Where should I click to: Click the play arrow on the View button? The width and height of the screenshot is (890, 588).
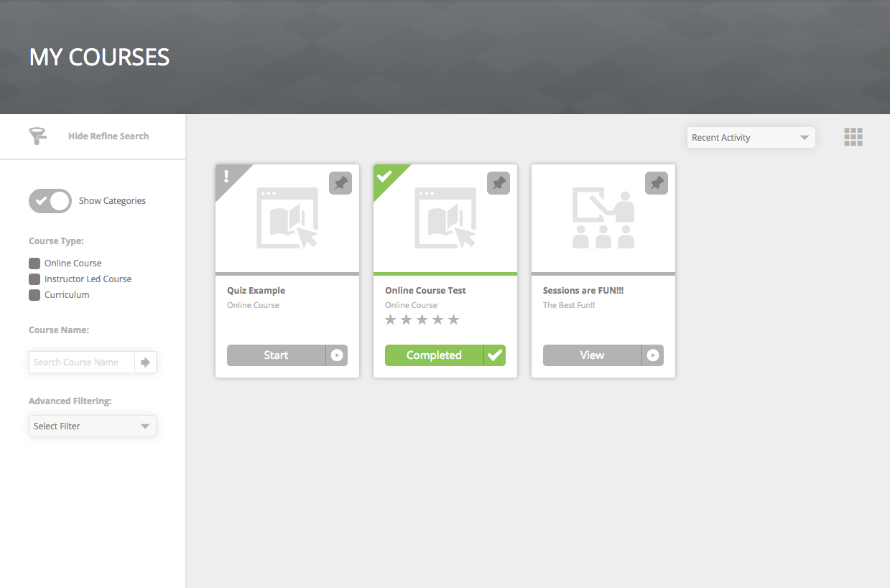[x=653, y=355]
